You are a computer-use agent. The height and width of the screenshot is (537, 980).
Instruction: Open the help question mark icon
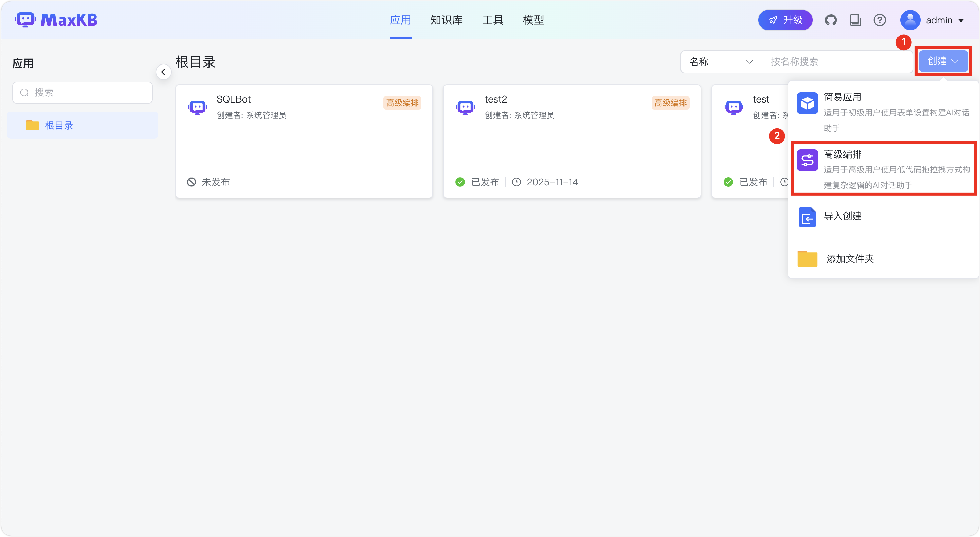pyautogui.click(x=879, y=20)
